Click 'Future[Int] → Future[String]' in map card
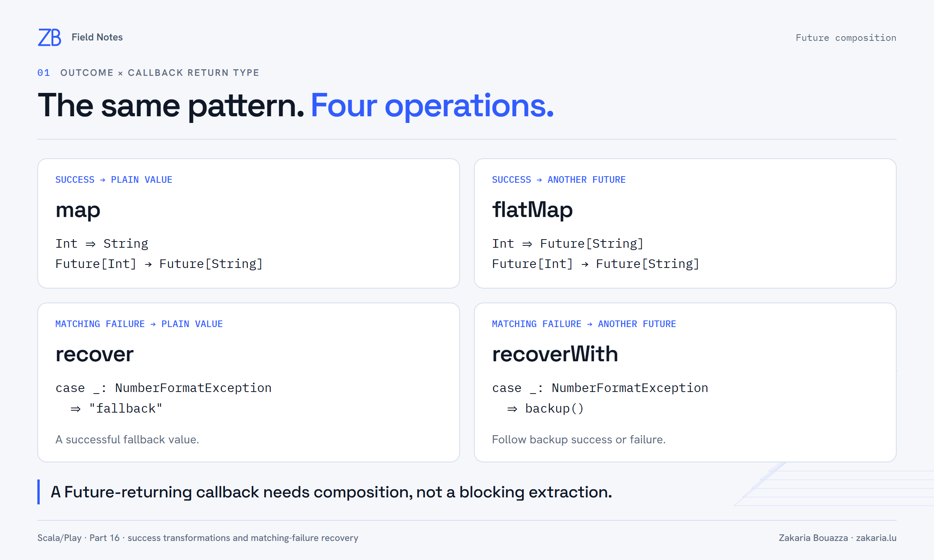 coord(159,264)
